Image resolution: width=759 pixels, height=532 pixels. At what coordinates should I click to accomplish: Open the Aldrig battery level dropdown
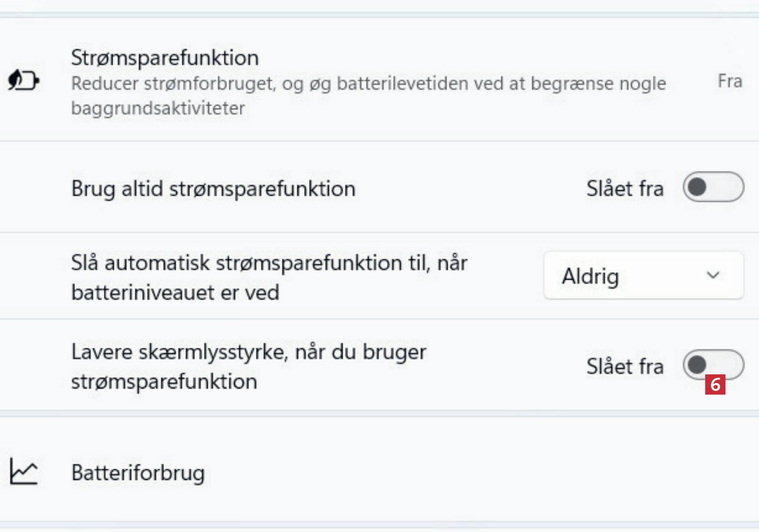(x=643, y=276)
